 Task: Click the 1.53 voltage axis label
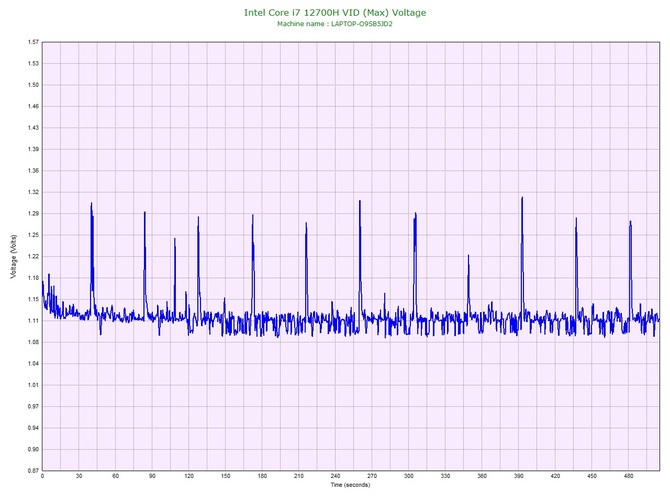tap(33, 63)
